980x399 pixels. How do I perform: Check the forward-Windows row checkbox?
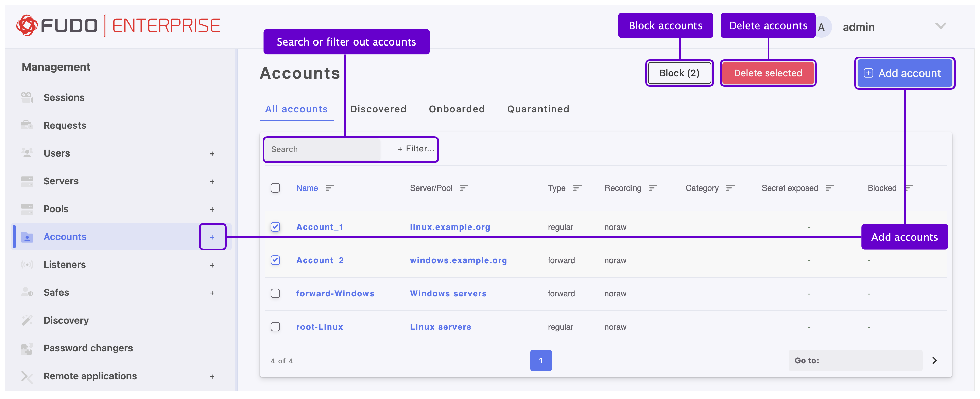tap(275, 293)
